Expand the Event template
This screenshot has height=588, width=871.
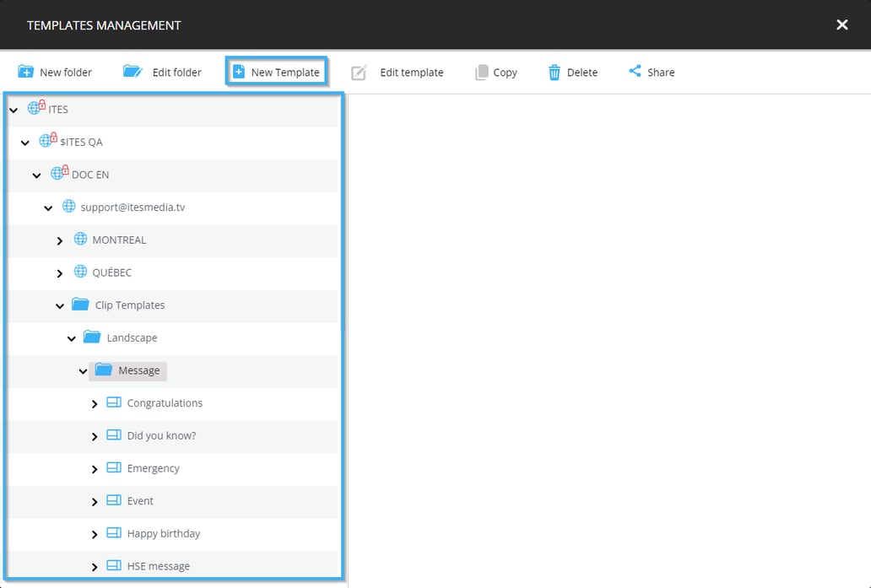[x=95, y=502]
